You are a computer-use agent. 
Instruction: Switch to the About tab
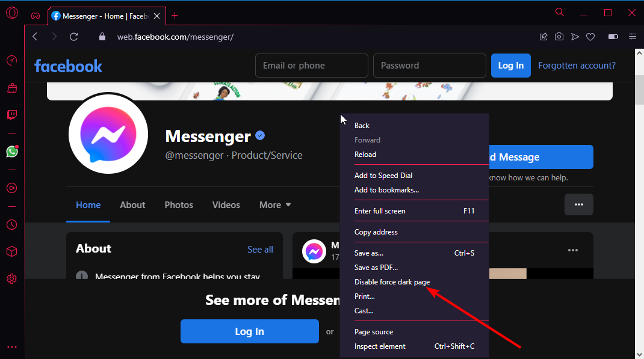click(132, 204)
